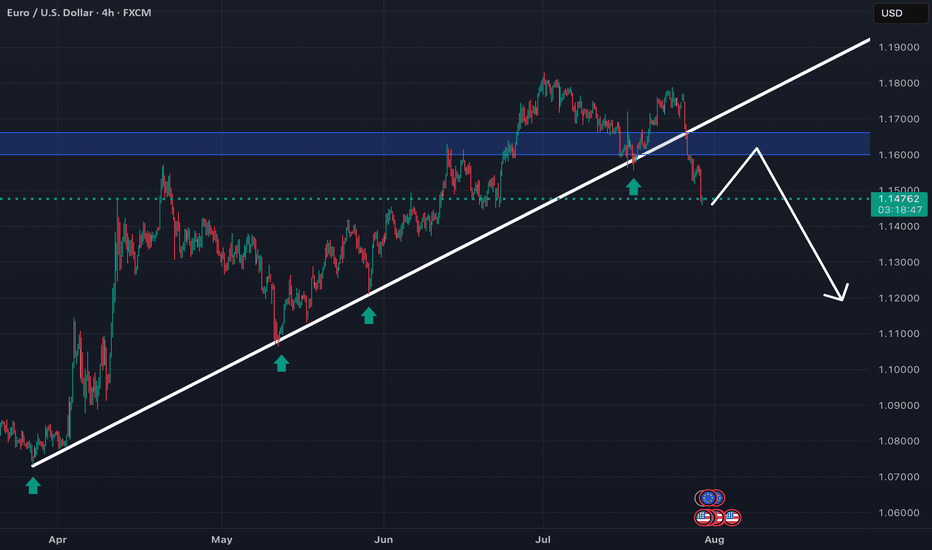Click the Euro / U.S. Dollar symbol title
This screenshot has height=550, width=932.
pyautogui.click(x=51, y=12)
